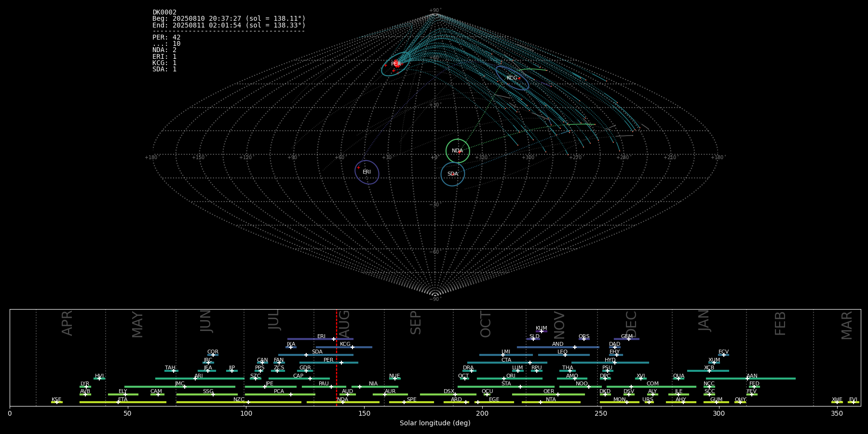Click the LEO shower label in timeline
The image size is (868, 434).
click(x=563, y=352)
